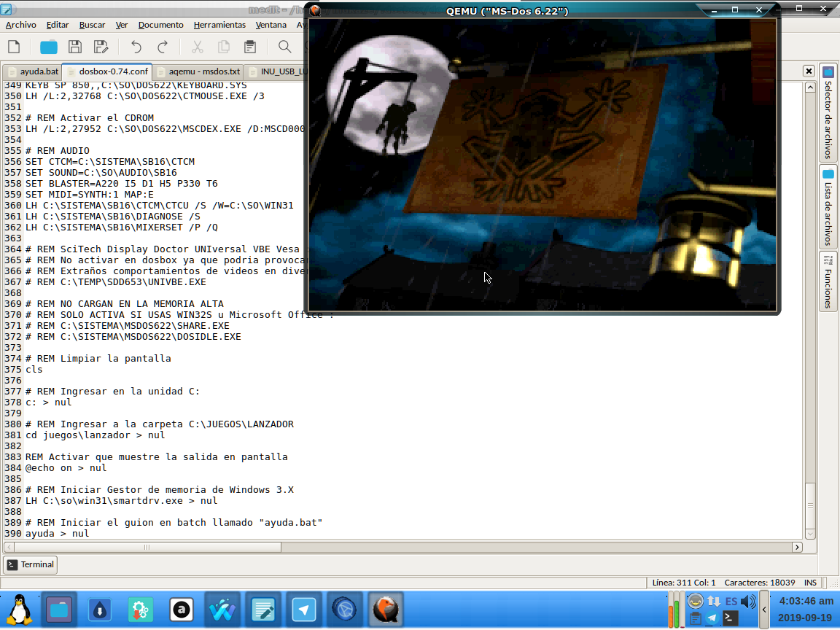The image size is (840, 630).
Task: Open the file manager taskbar icon
Action: pyautogui.click(x=59, y=610)
